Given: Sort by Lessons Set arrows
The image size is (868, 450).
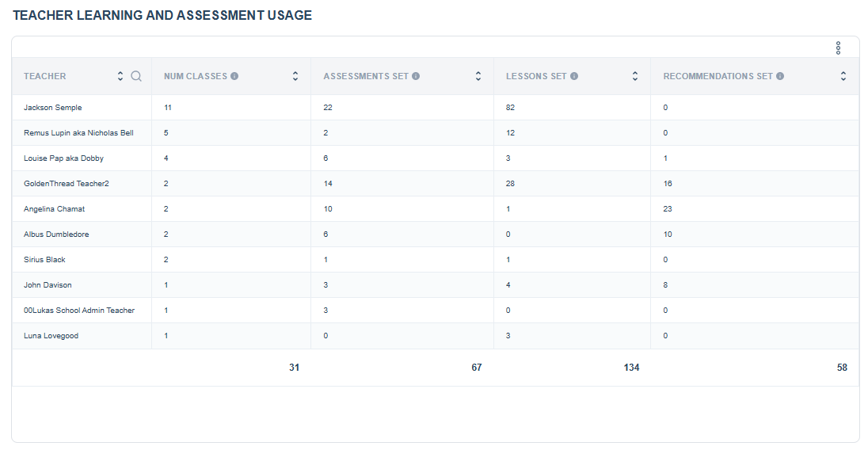Looking at the screenshot, I should click(635, 76).
